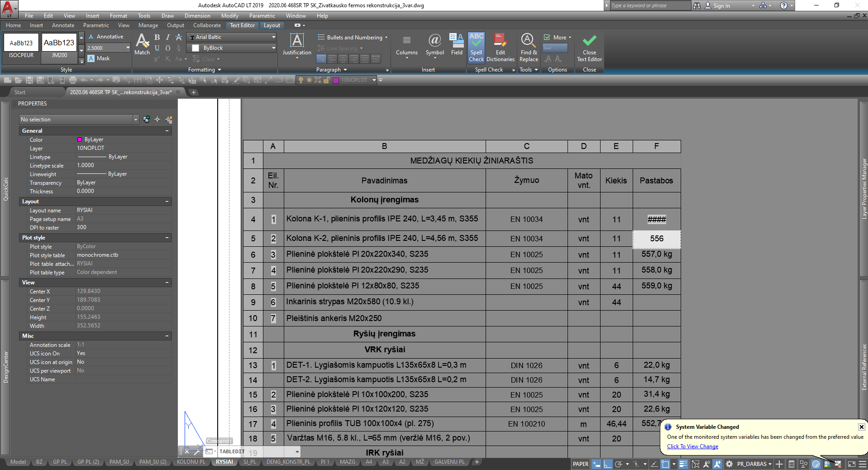Insert a Field
Image resolution: width=868 pixels, height=470 pixels.
457,44
